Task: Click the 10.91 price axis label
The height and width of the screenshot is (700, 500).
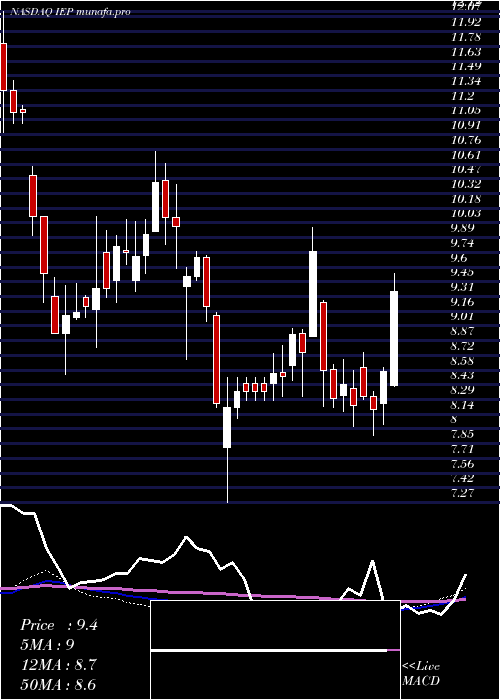Action: click(466, 125)
